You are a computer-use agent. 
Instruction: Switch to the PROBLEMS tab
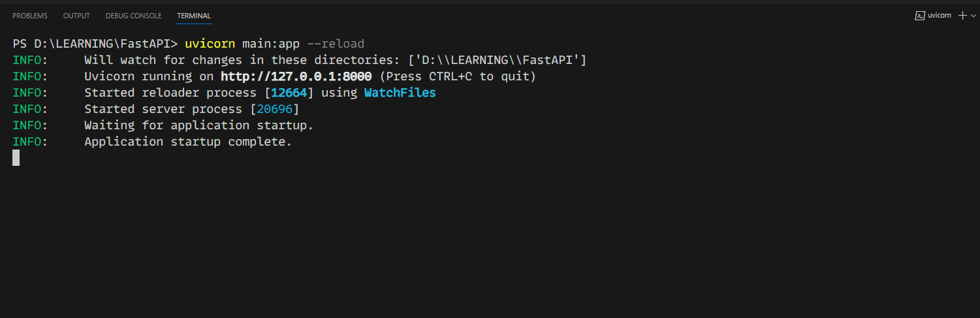point(29,16)
